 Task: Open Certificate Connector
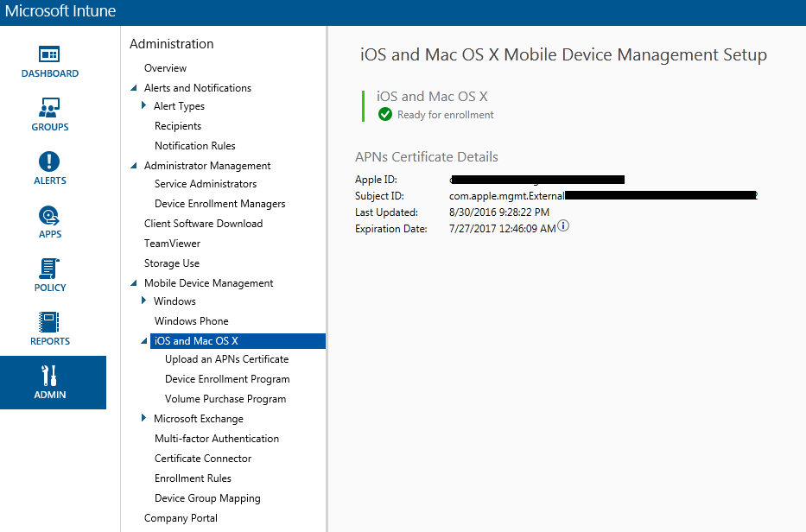pos(203,459)
